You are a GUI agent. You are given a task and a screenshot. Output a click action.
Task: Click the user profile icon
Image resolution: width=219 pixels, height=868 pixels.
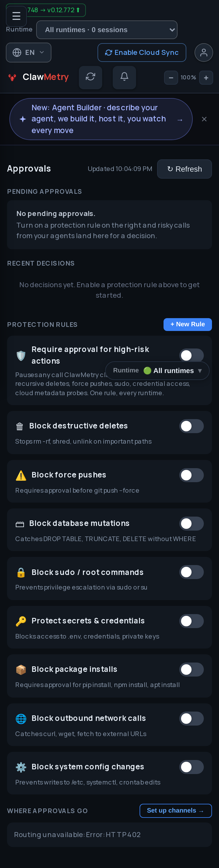coord(204,53)
